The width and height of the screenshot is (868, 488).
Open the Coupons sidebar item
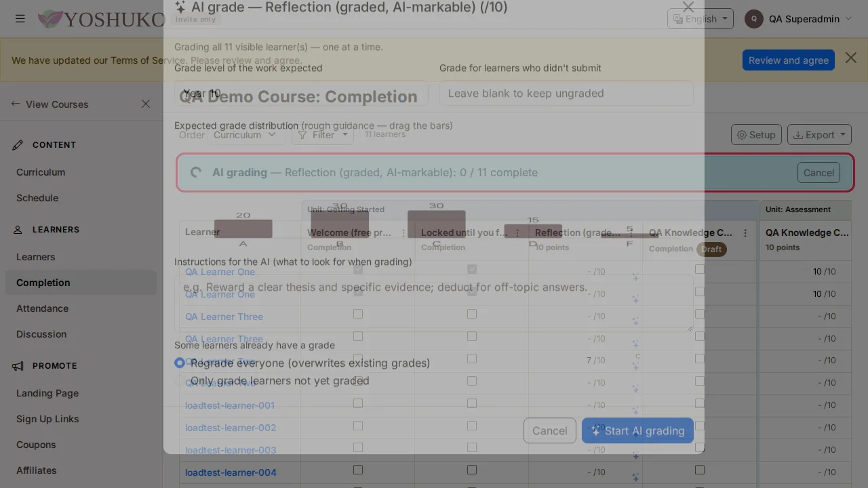36,445
